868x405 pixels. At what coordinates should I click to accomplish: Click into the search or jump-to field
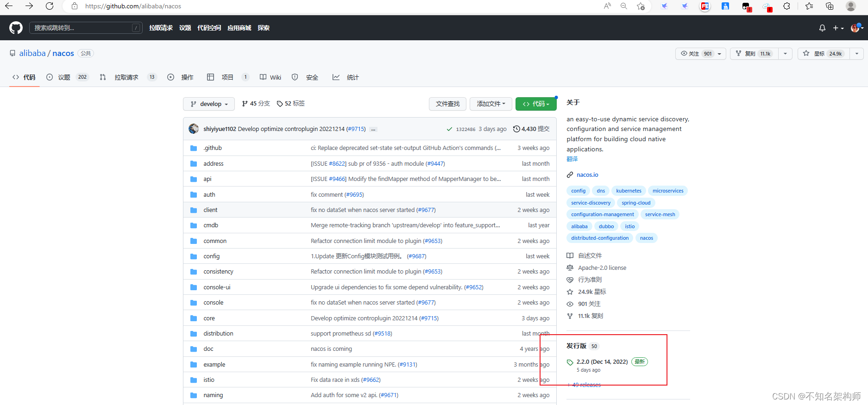(86, 28)
